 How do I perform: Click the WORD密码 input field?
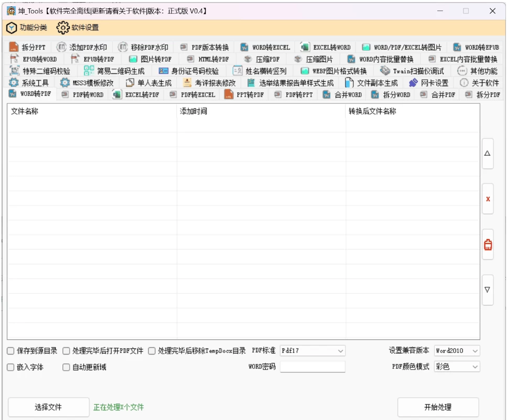[x=312, y=367]
